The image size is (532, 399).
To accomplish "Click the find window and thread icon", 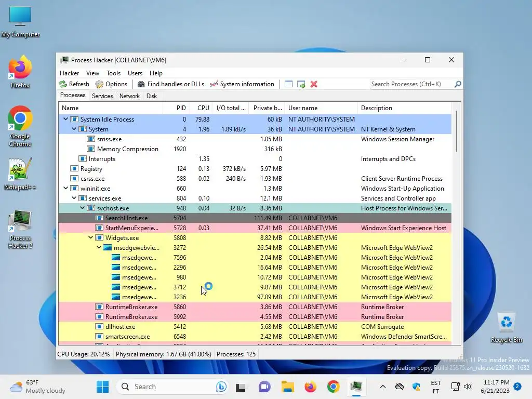I will pos(301,84).
